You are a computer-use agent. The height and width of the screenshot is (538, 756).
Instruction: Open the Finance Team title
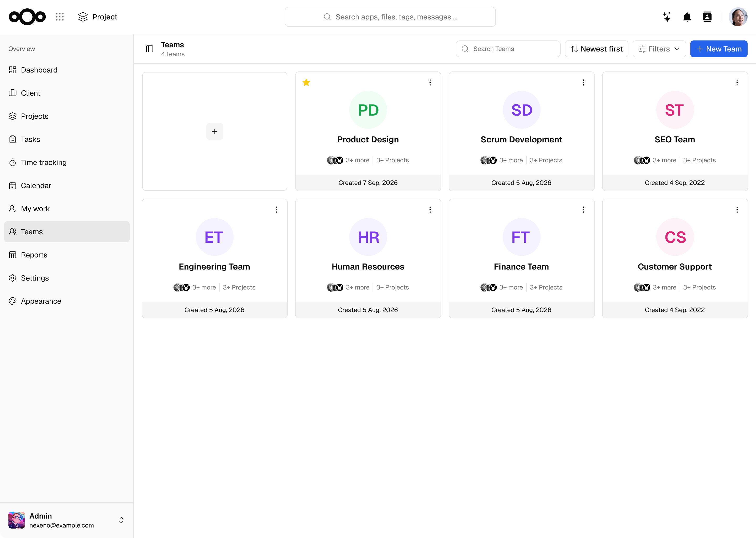(x=522, y=267)
